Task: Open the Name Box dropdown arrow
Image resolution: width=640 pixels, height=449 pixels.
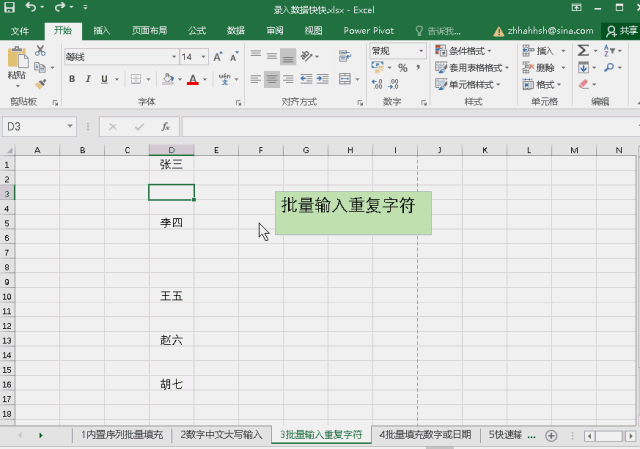Action: tap(70, 127)
